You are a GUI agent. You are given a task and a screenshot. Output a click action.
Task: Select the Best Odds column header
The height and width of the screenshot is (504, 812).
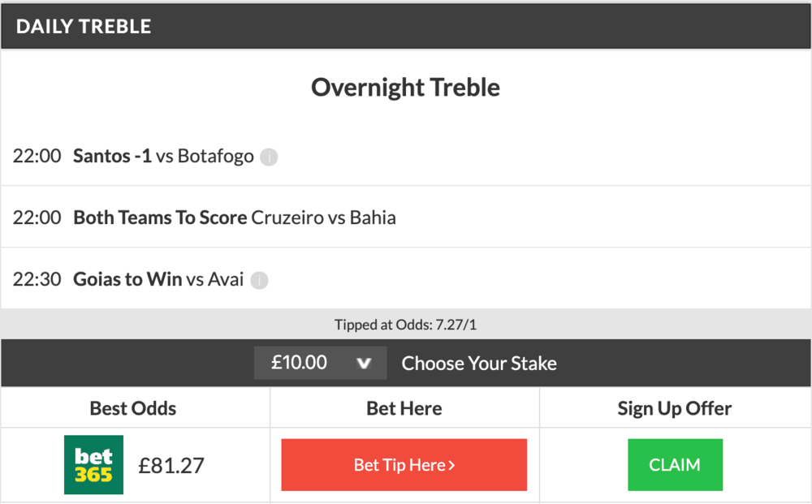point(133,408)
